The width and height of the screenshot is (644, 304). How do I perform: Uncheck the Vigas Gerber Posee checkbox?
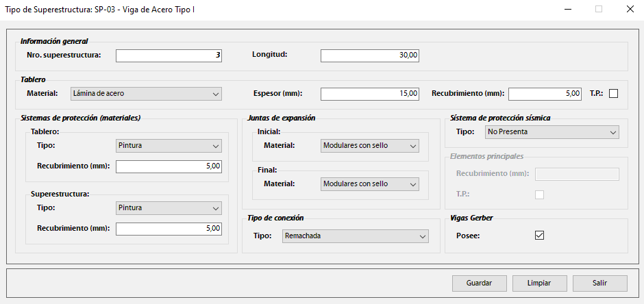[x=539, y=235]
